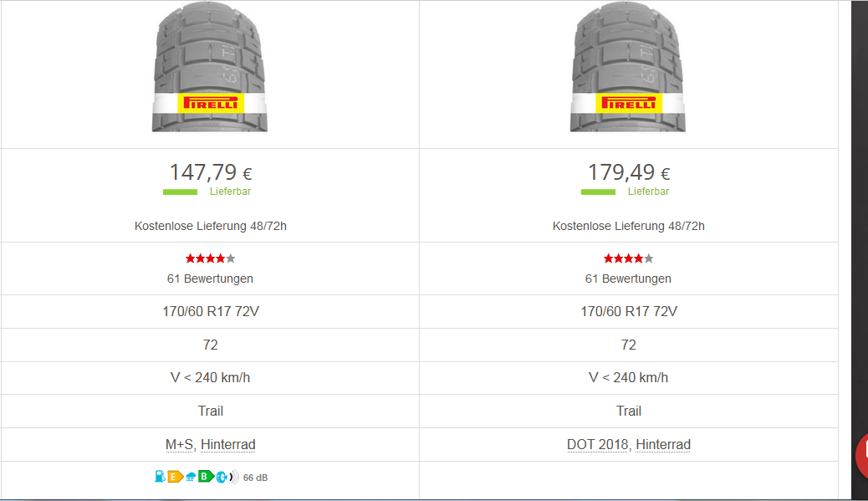Click the 66 dB noise value

[x=255, y=478]
